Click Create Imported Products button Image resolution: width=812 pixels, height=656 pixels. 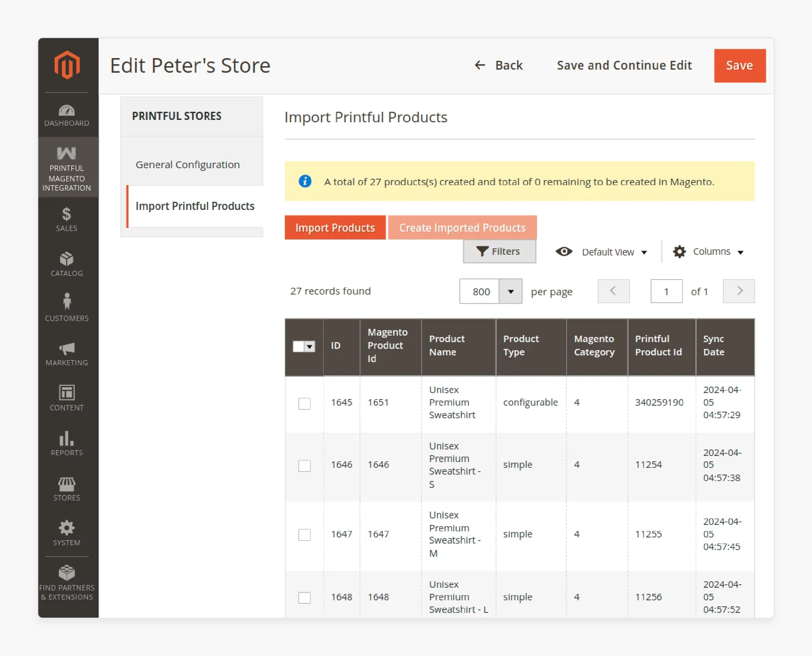click(462, 228)
